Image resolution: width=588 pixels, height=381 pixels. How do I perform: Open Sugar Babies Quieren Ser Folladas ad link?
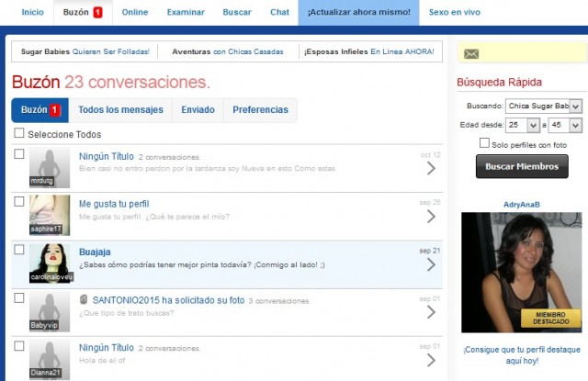coord(85,51)
